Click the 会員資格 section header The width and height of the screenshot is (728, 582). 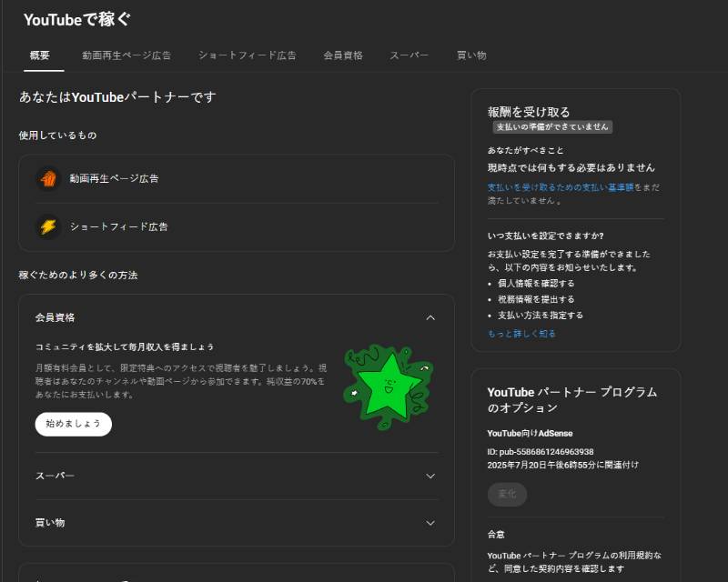click(x=237, y=318)
